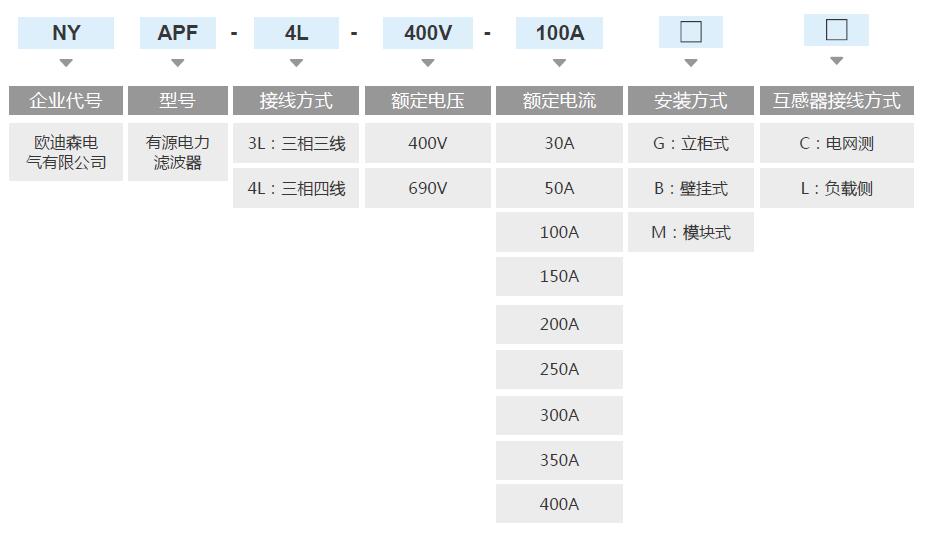Click the arrow below 100A code box
Image resolution: width=926 pixels, height=543 pixels.
pos(559,63)
